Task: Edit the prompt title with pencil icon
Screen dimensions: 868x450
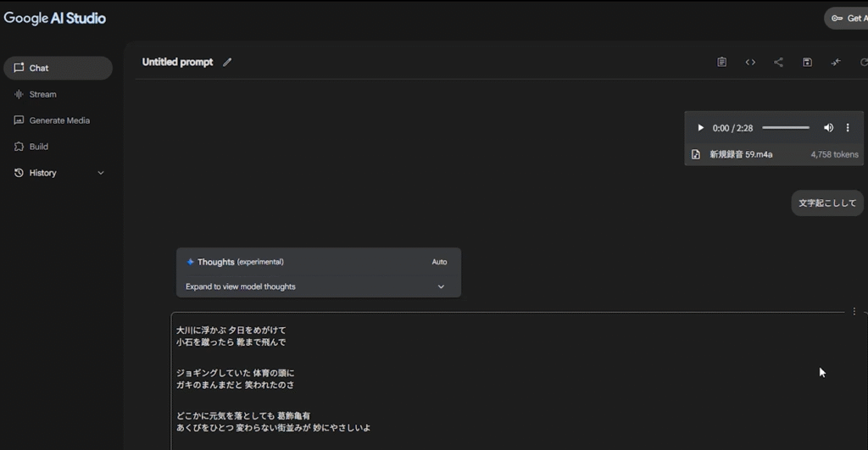Action: coord(227,62)
